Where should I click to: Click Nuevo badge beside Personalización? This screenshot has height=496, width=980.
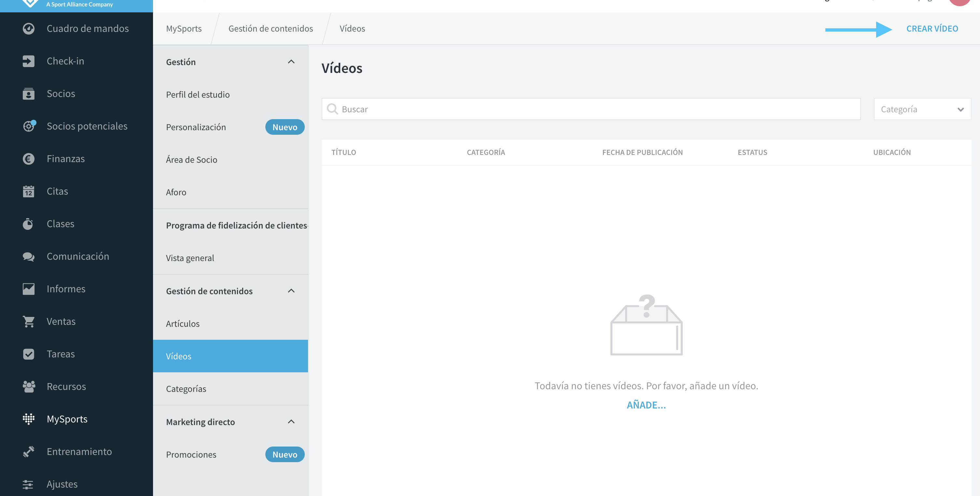coord(285,127)
